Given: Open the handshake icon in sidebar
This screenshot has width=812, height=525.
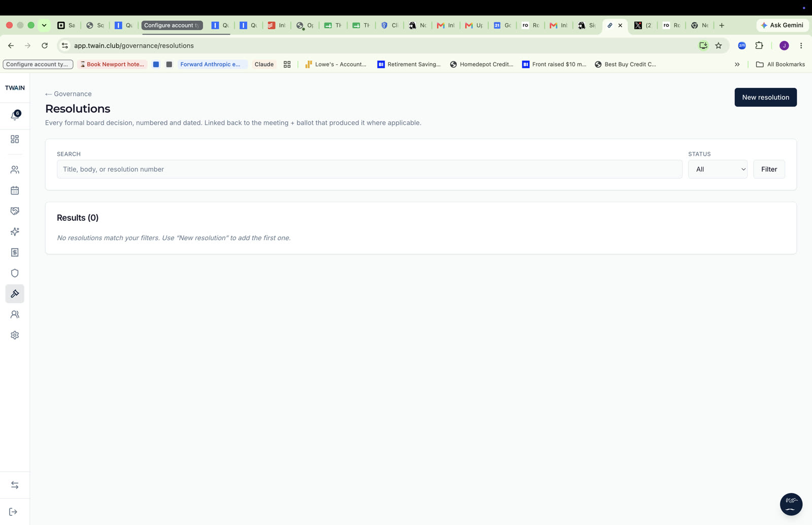Looking at the screenshot, I should click(x=15, y=211).
